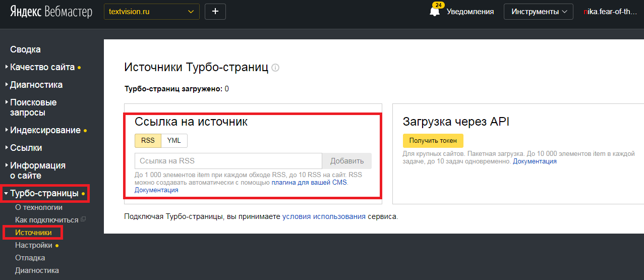Open the nika.fear-of-th... user account menu
Viewport: 644px width, 280px height.
[x=610, y=12]
